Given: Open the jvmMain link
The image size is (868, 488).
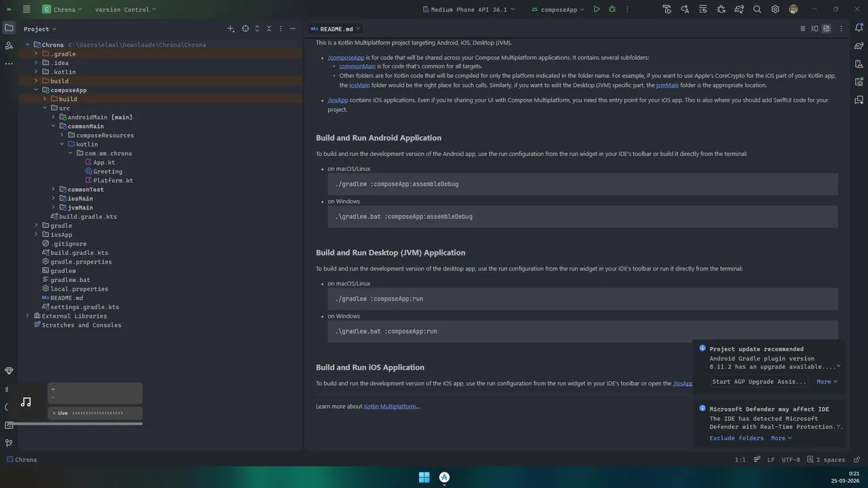Looking at the screenshot, I should coord(667,85).
